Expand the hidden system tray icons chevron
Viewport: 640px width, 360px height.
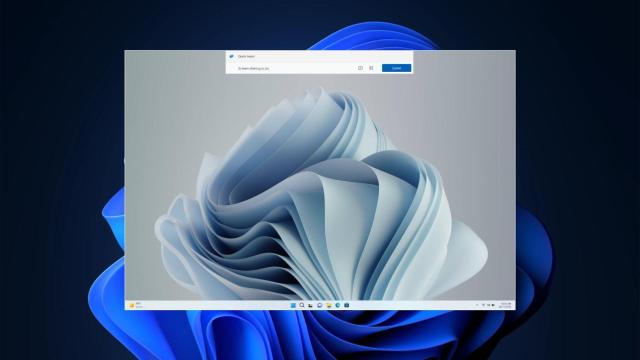click(477, 305)
